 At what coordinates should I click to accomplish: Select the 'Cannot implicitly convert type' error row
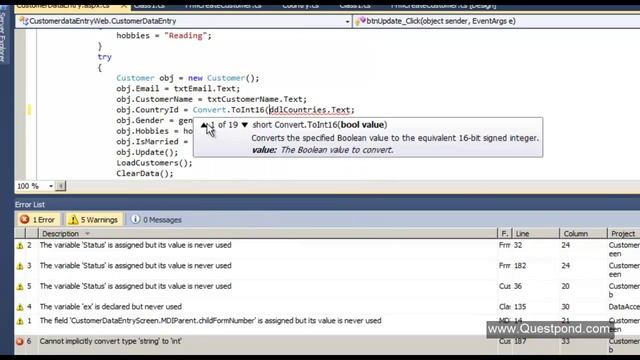pyautogui.click(x=327, y=345)
